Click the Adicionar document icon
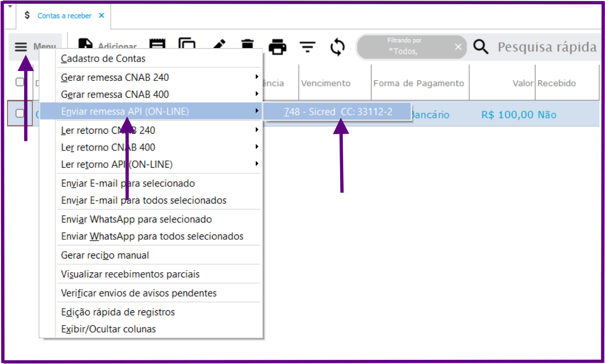The width and height of the screenshot is (605, 364). 85,46
